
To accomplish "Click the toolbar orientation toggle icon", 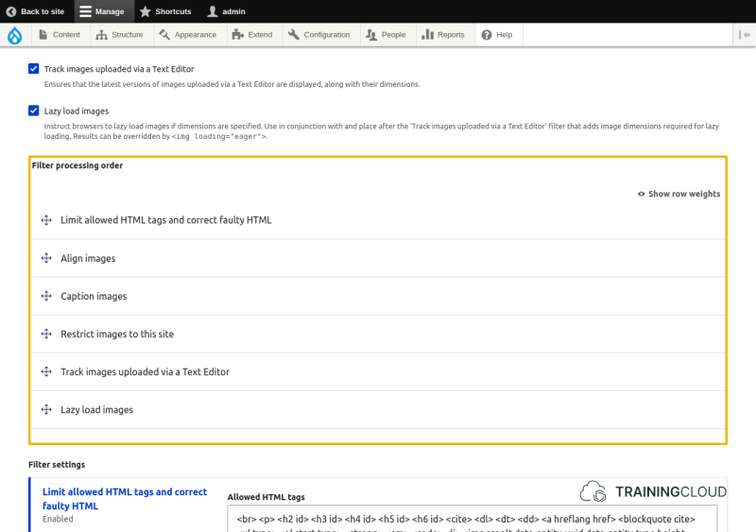I will click(744, 35).
